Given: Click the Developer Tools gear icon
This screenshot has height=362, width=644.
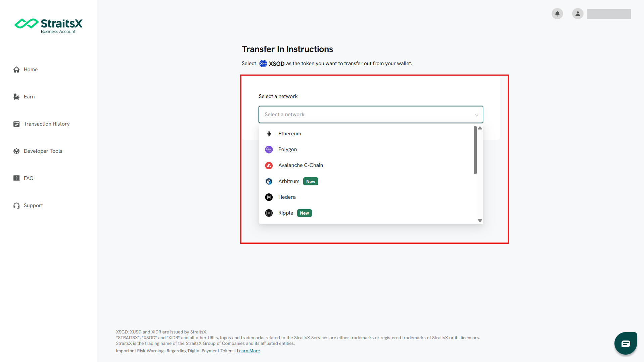Looking at the screenshot, I should [16, 151].
